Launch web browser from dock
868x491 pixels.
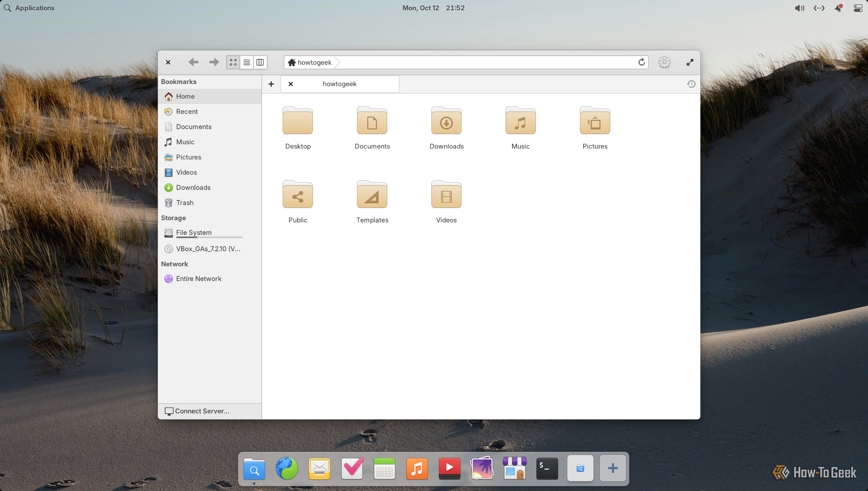point(287,468)
